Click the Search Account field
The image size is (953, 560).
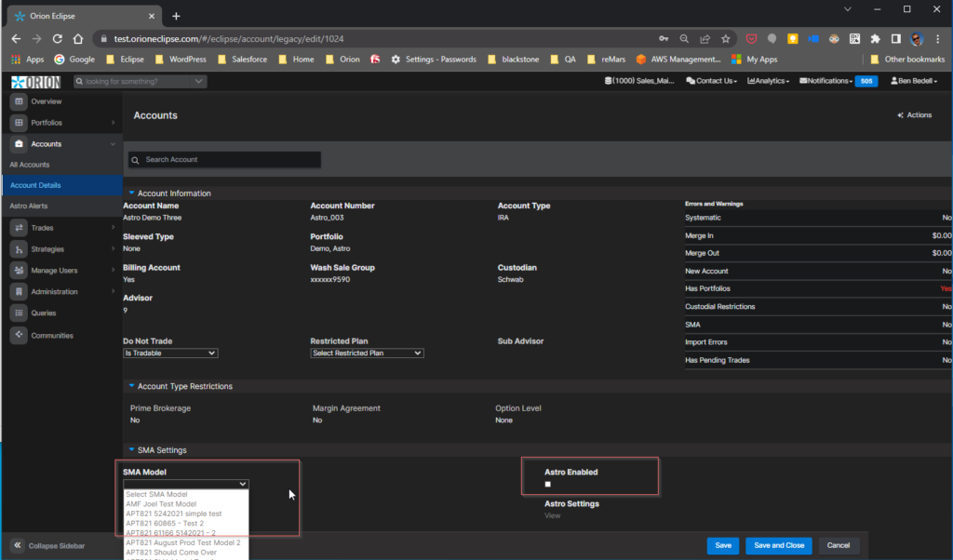coord(224,160)
